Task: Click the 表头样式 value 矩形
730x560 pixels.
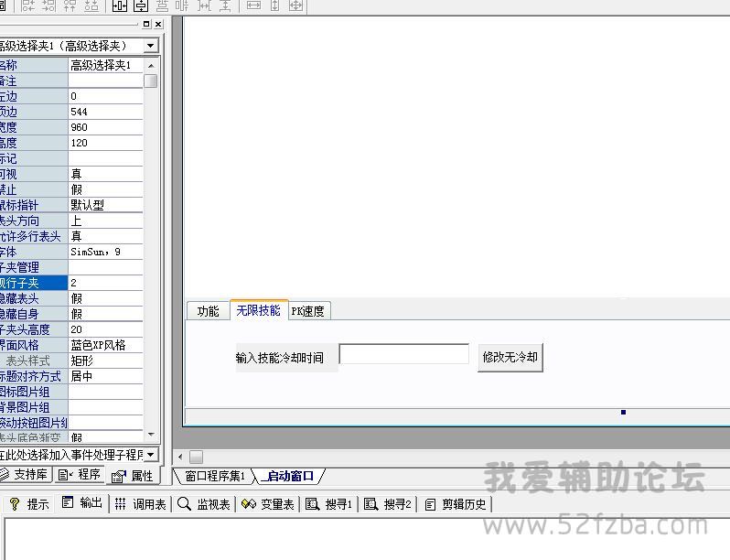Action: (106, 361)
